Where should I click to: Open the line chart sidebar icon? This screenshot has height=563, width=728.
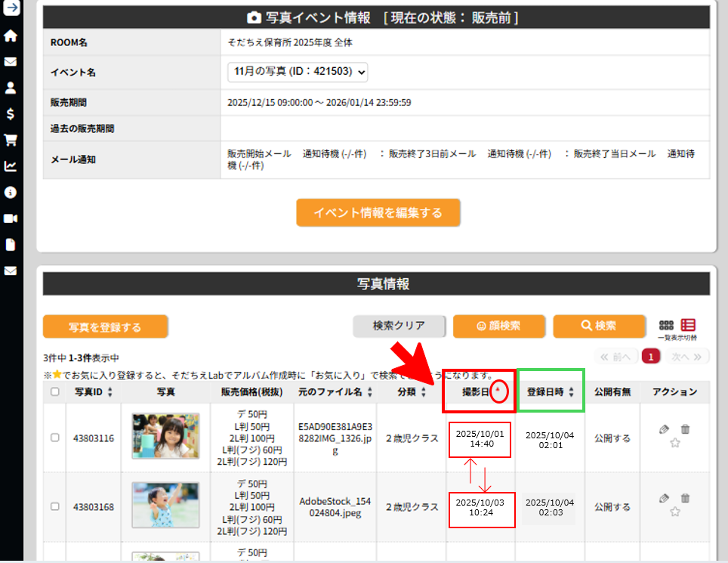point(11,166)
